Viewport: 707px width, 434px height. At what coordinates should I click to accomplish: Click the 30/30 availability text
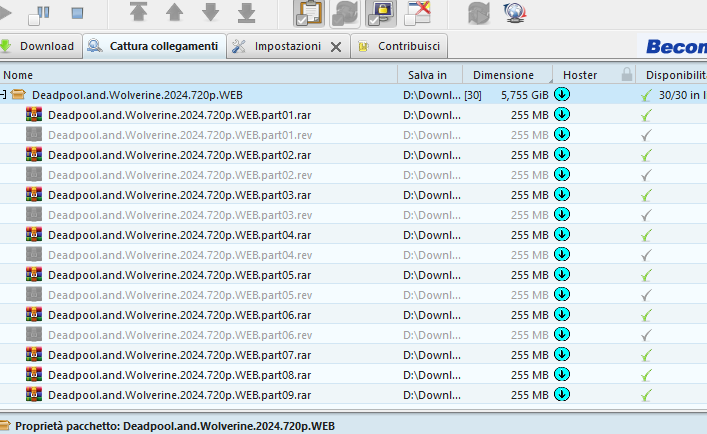(x=682, y=95)
